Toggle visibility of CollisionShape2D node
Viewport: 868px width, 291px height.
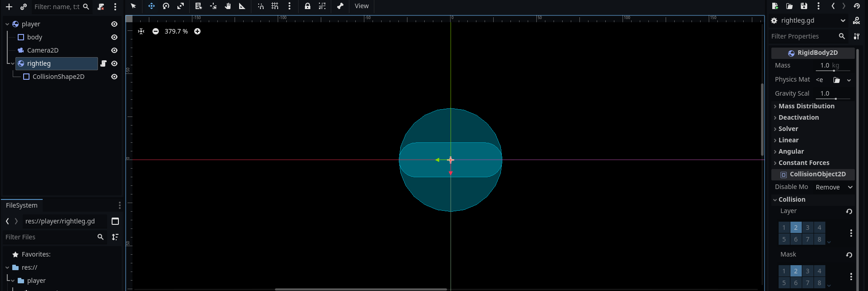point(114,77)
